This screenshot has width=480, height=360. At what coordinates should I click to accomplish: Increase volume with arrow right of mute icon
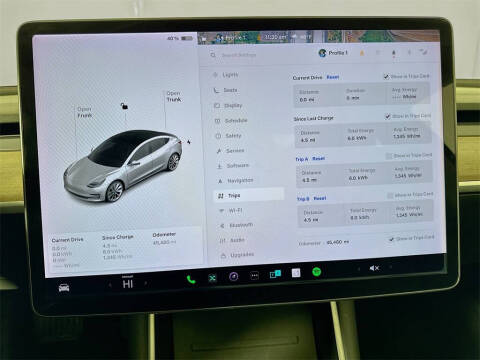pyautogui.click(x=390, y=267)
